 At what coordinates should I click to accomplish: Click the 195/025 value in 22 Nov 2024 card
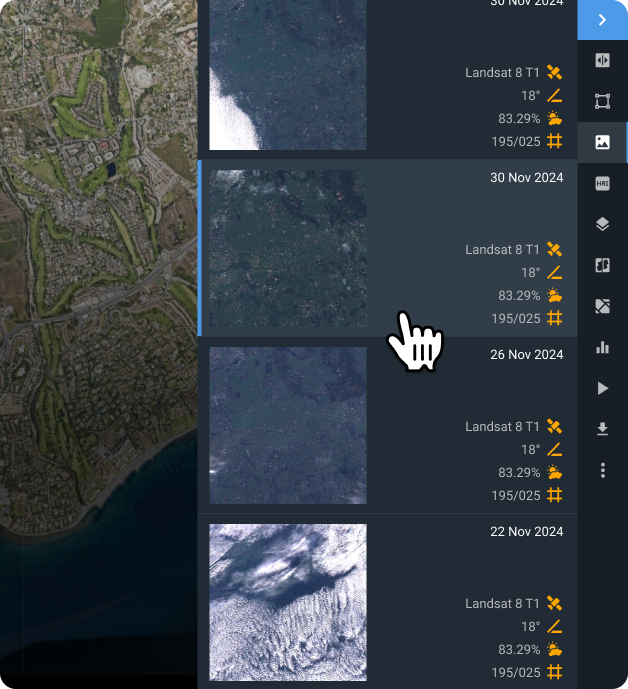pos(516,673)
